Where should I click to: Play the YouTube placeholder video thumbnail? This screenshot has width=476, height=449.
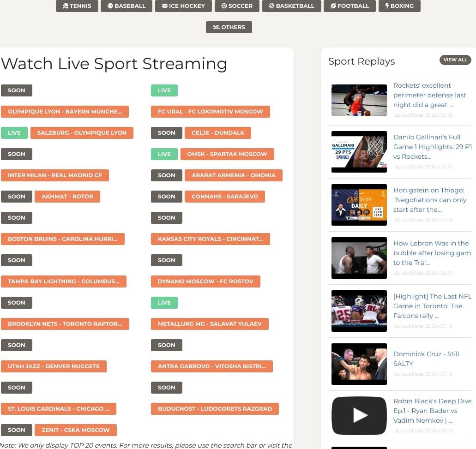click(359, 415)
